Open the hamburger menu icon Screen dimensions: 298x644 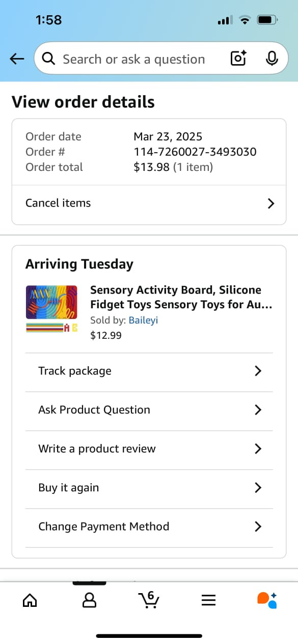[208, 601]
